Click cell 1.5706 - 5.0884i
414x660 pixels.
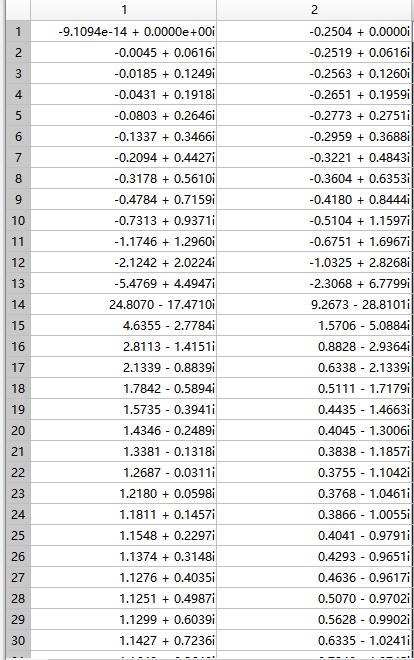(x=314, y=325)
